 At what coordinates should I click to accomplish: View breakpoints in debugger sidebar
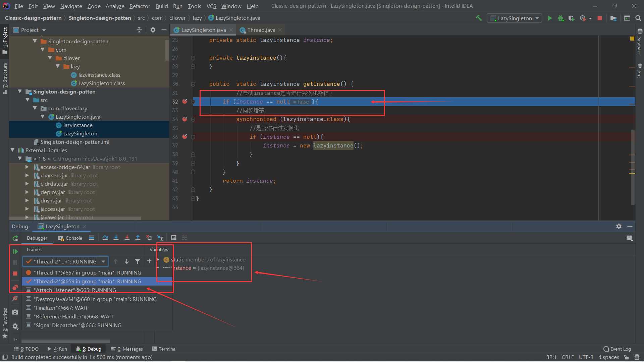(x=15, y=287)
